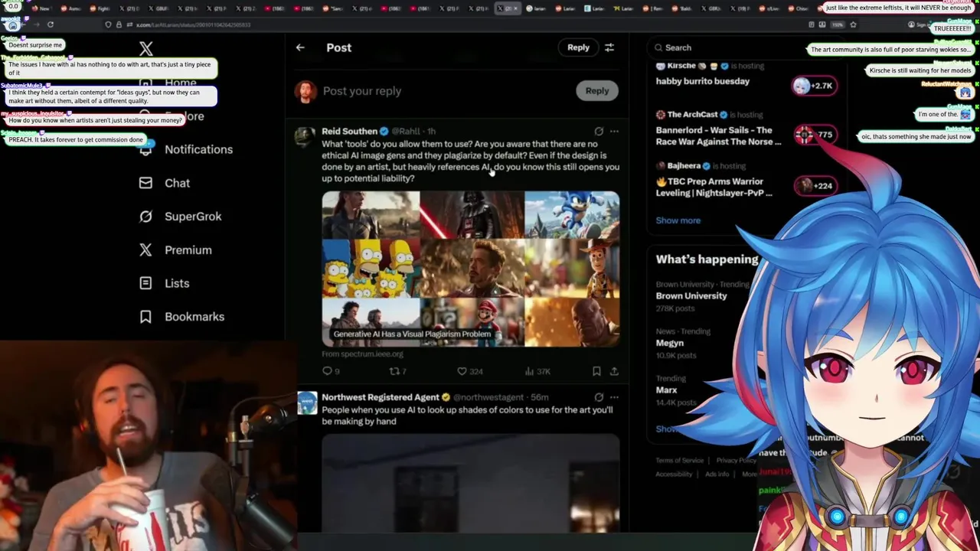Click the +2.7K listeners badge
The image size is (980, 551).
[814, 86]
